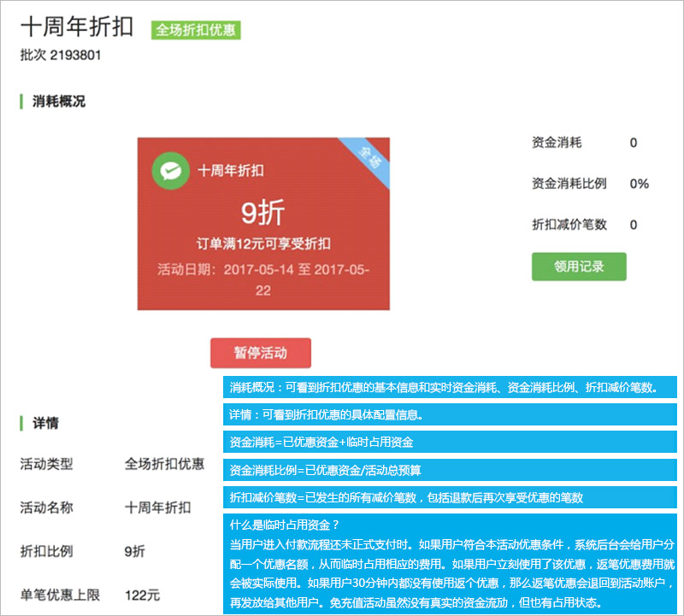Screen dimensions: 684x616
Task: Click the 全场折扣优惠 activity type value
Action: click(x=164, y=464)
